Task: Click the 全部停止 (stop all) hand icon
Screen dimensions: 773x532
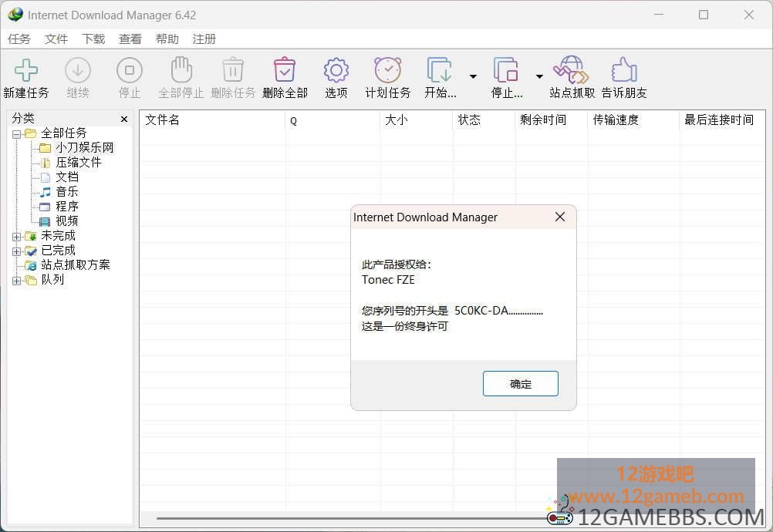Action: point(181,69)
